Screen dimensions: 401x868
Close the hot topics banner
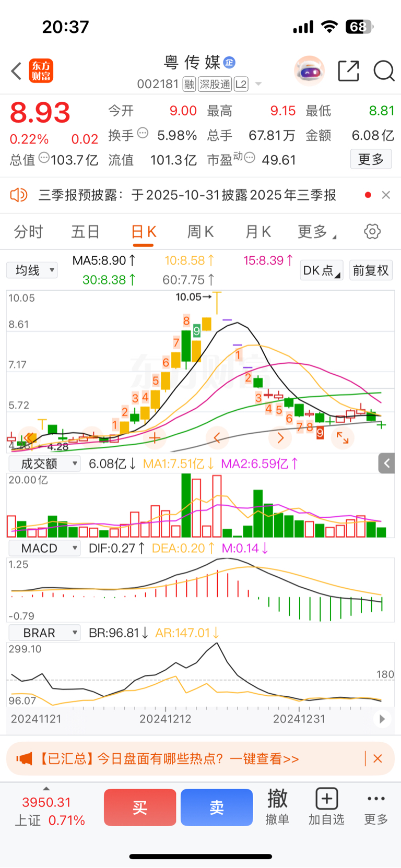tap(378, 758)
